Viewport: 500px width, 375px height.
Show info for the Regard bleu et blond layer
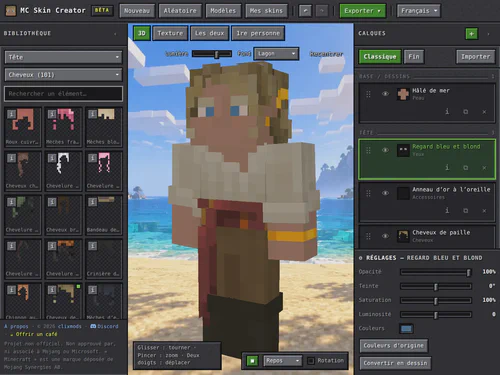447,167
